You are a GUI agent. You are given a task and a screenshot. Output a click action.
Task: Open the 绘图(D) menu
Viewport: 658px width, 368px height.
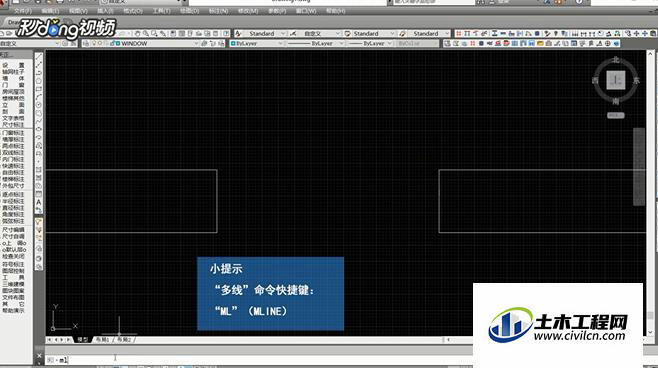[189, 11]
